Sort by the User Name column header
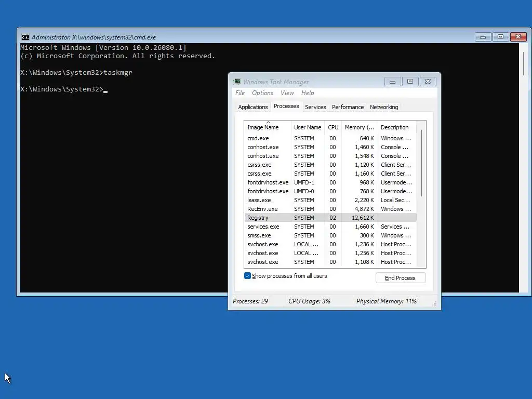 [308, 127]
